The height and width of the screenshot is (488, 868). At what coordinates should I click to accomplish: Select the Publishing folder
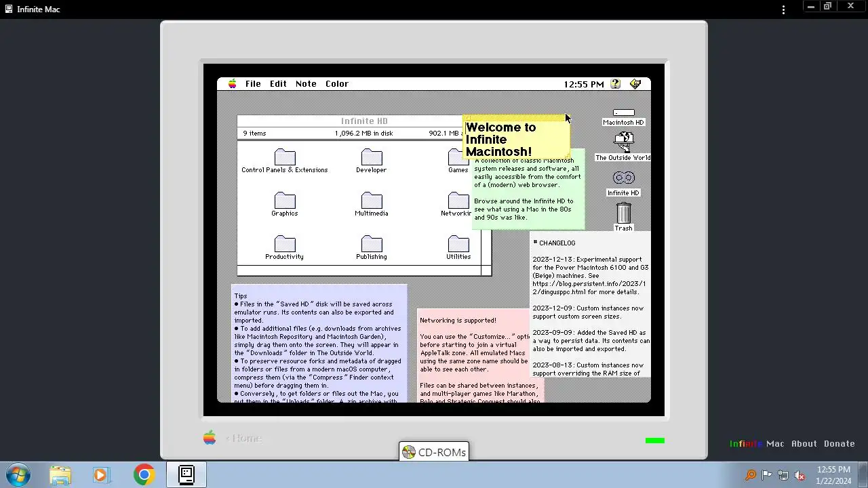pyautogui.click(x=371, y=247)
